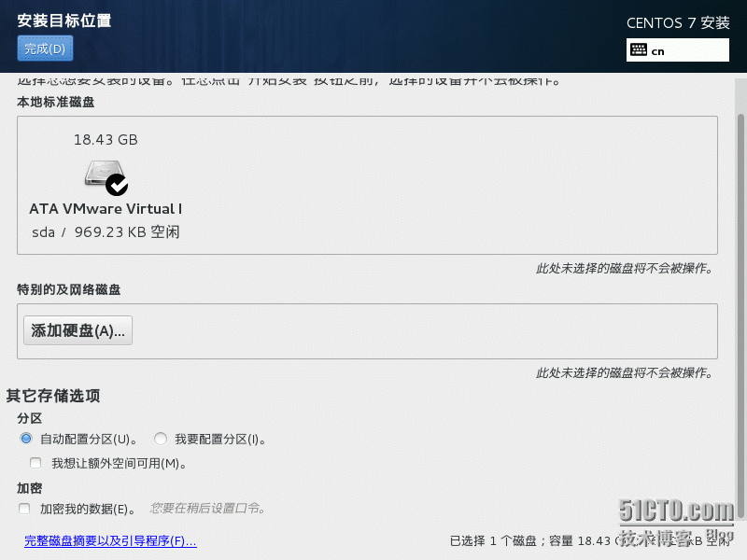Click the checkmark badge on the sda disk
The width and height of the screenshot is (747, 560).
click(x=117, y=185)
